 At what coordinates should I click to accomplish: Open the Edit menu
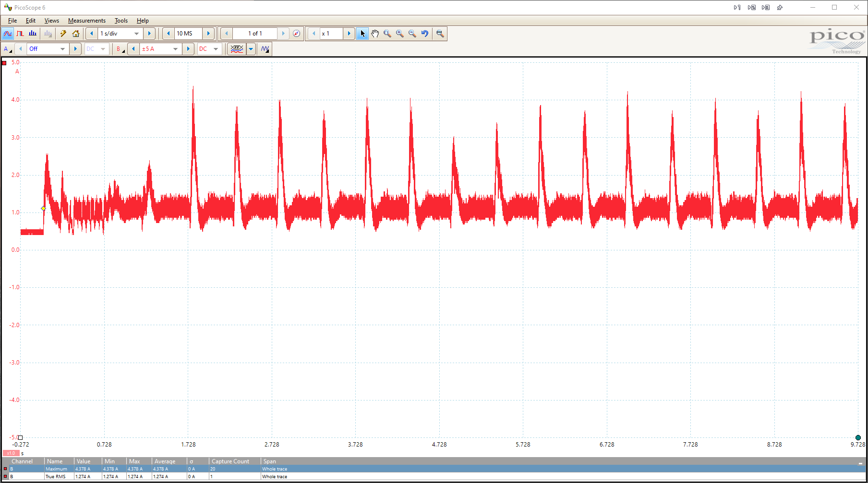click(31, 21)
